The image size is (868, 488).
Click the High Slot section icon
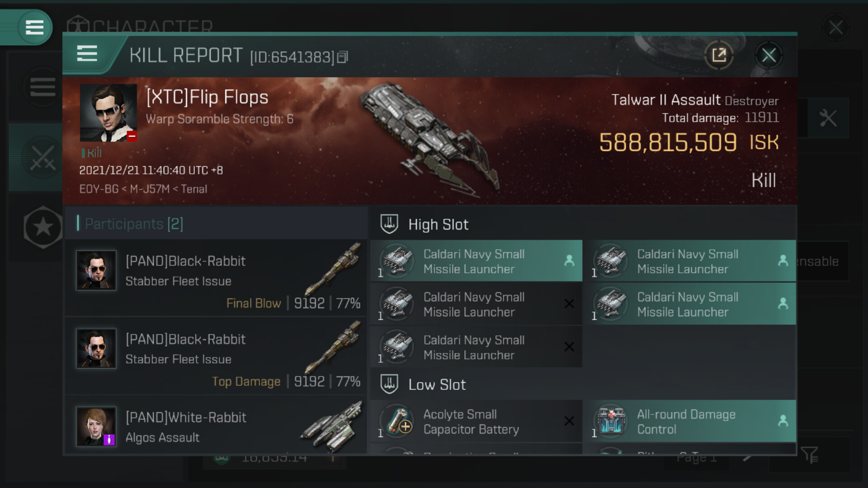tap(389, 224)
